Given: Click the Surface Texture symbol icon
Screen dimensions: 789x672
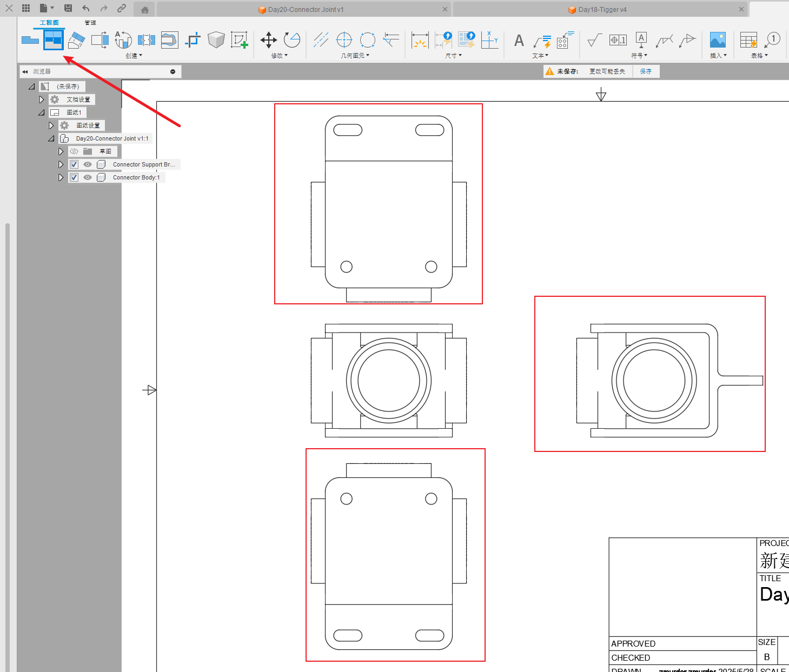Looking at the screenshot, I should tap(594, 41).
